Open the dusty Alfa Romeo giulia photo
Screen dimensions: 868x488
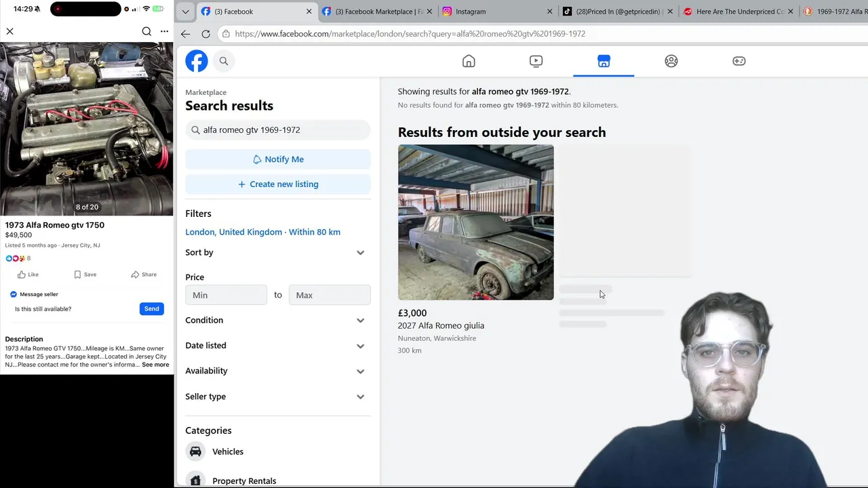(475, 222)
